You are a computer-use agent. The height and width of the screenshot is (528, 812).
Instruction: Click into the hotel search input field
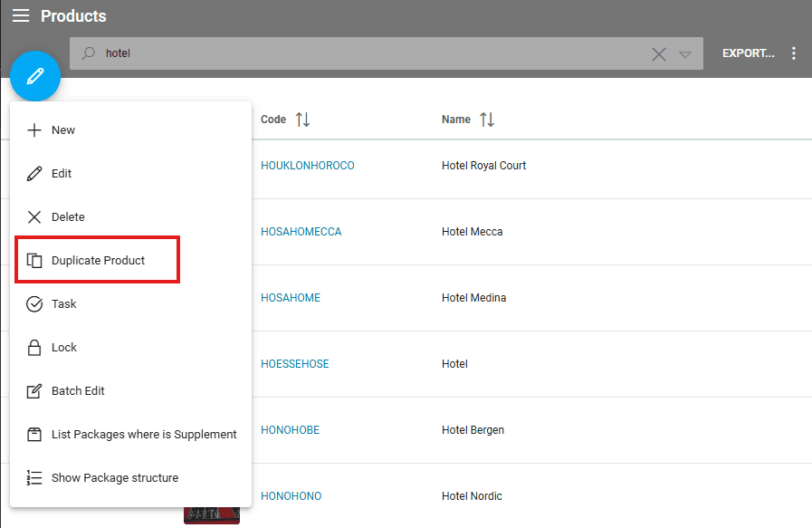click(362, 53)
